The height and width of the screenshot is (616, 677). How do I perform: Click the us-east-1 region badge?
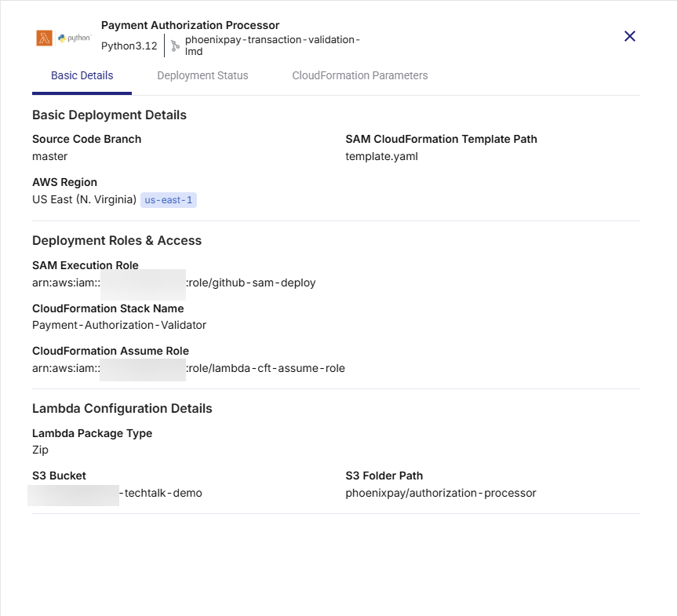click(x=168, y=199)
